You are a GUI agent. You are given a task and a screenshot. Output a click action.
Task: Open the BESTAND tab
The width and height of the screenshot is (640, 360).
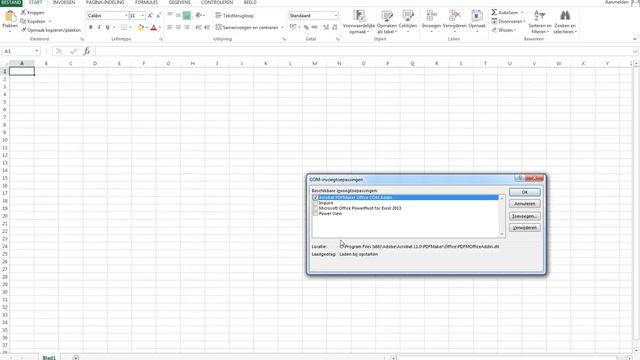[11, 2]
